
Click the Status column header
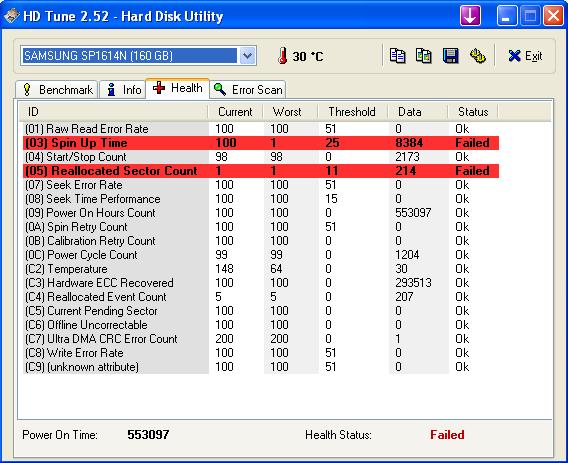coord(473,112)
